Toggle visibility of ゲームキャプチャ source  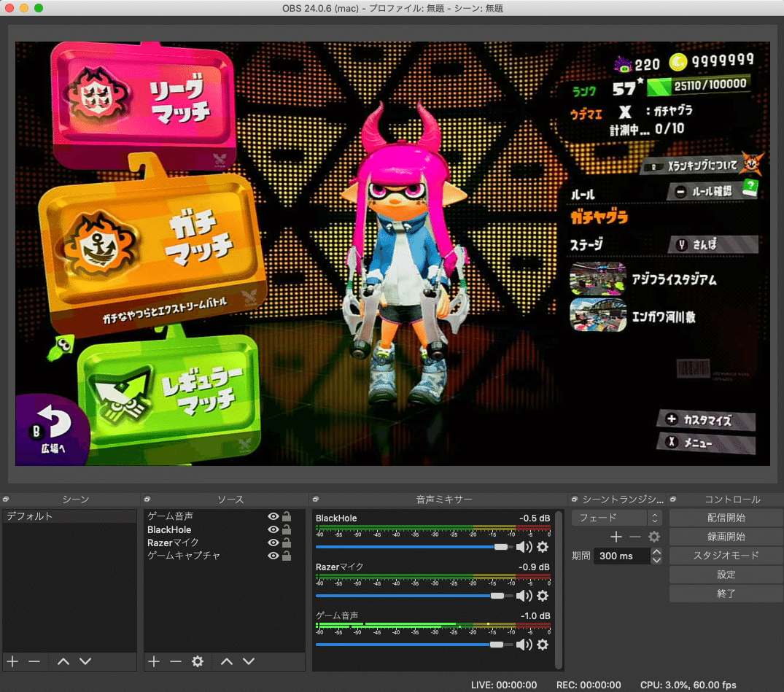[273, 556]
